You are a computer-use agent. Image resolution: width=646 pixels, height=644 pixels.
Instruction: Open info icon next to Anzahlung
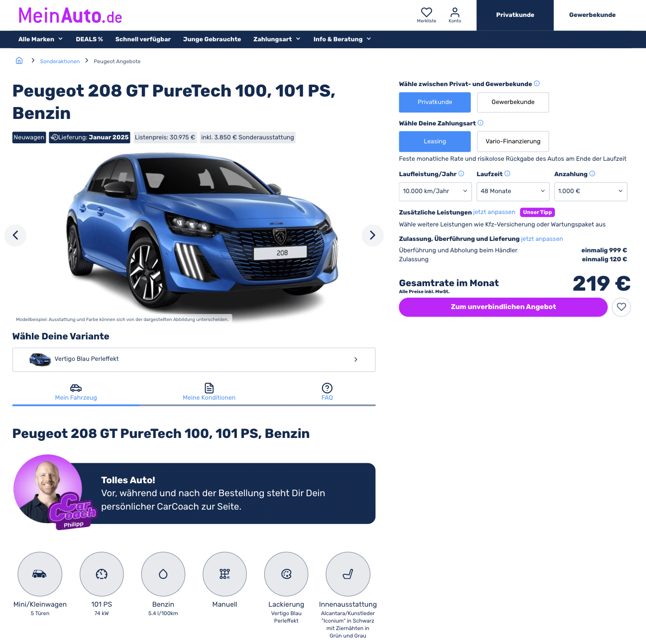click(x=592, y=174)
